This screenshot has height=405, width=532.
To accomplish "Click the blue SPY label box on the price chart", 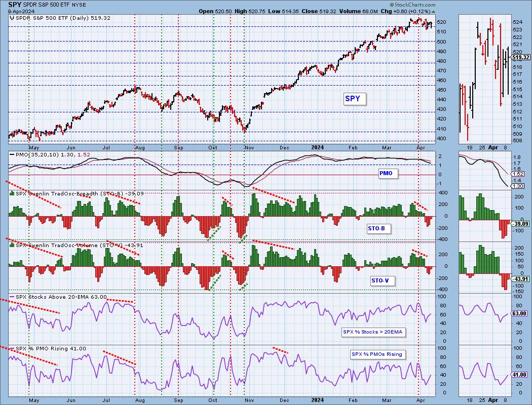I will click(355, 99).
